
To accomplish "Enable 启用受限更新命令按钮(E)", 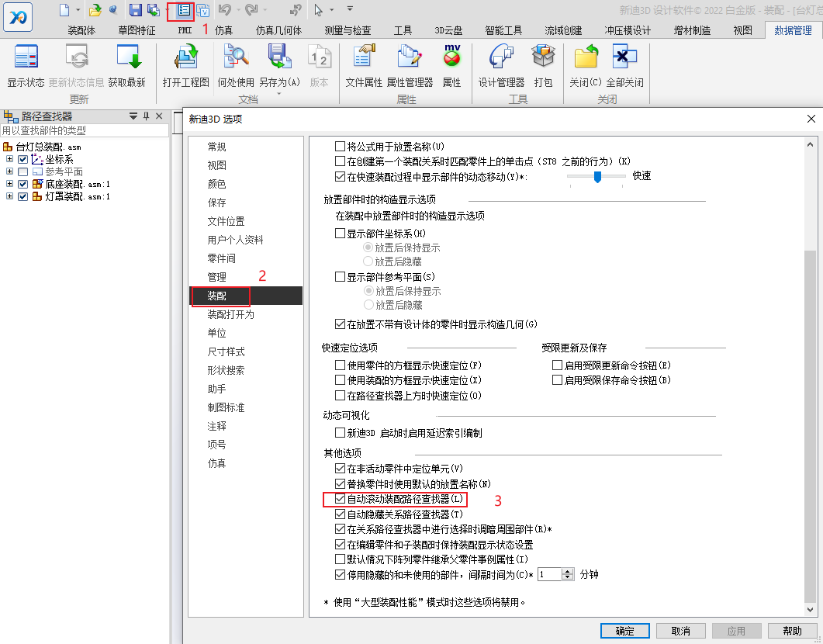I will point(558,365).
